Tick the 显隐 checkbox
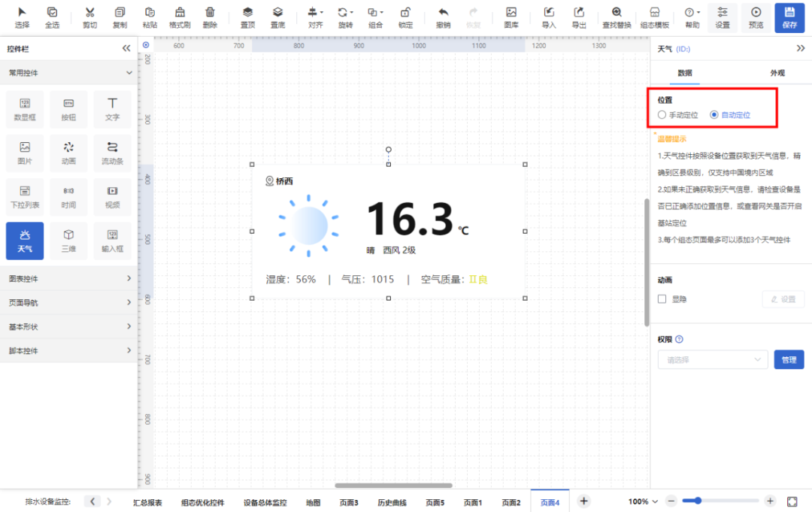The image size is (812, 512). click(662, 298)
